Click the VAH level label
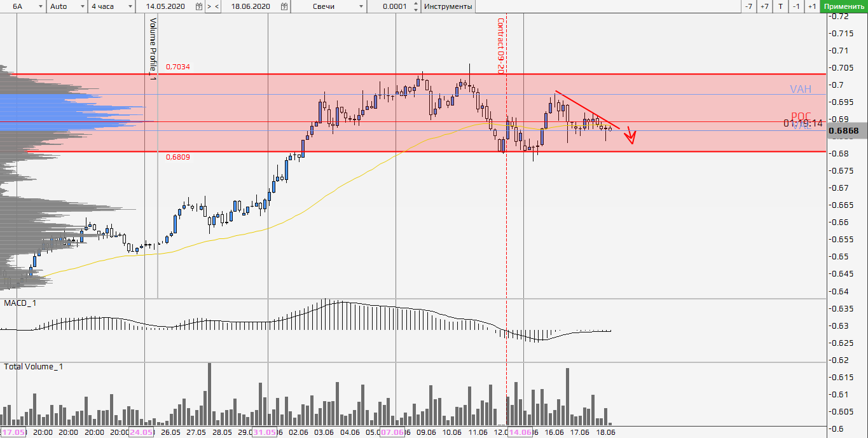The width and height of the screenshot is (868, 438). click(x=801, y=89)
